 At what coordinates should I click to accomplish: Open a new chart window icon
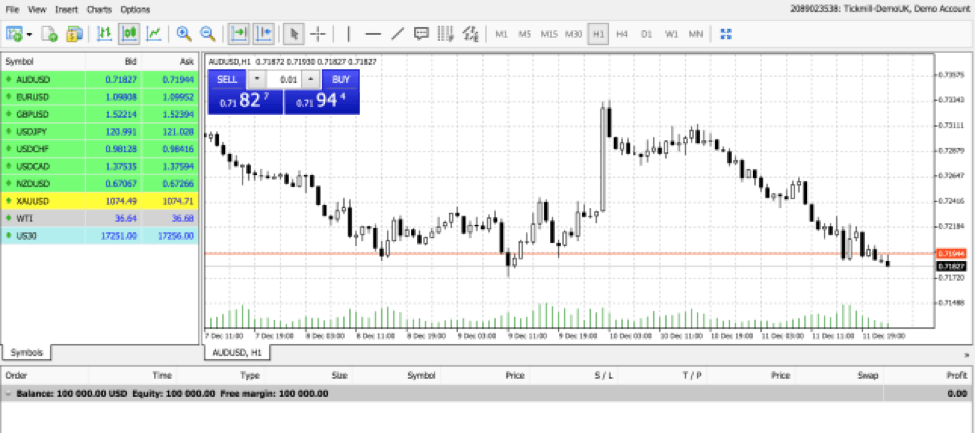pyautogui.click(x=14, y=34)
